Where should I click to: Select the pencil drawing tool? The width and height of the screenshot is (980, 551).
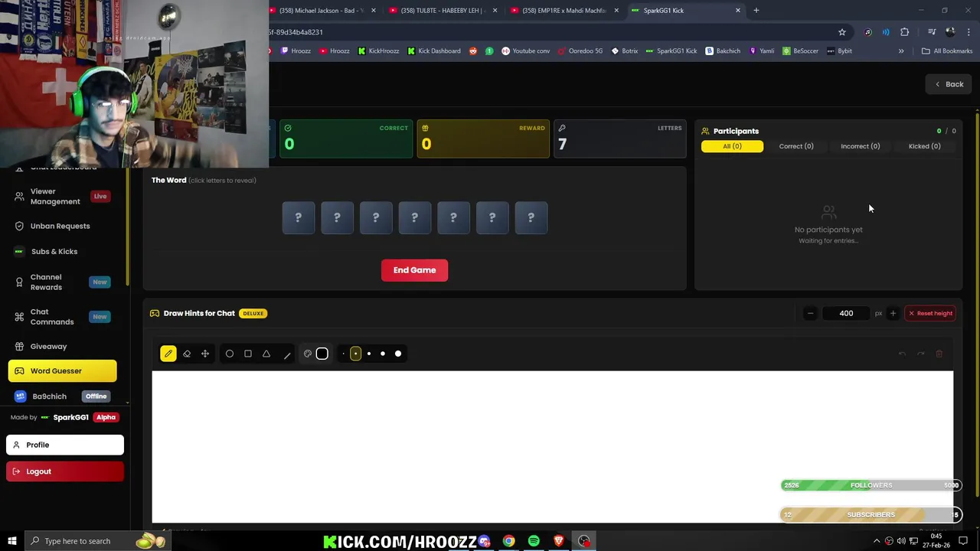click(168, 354)
